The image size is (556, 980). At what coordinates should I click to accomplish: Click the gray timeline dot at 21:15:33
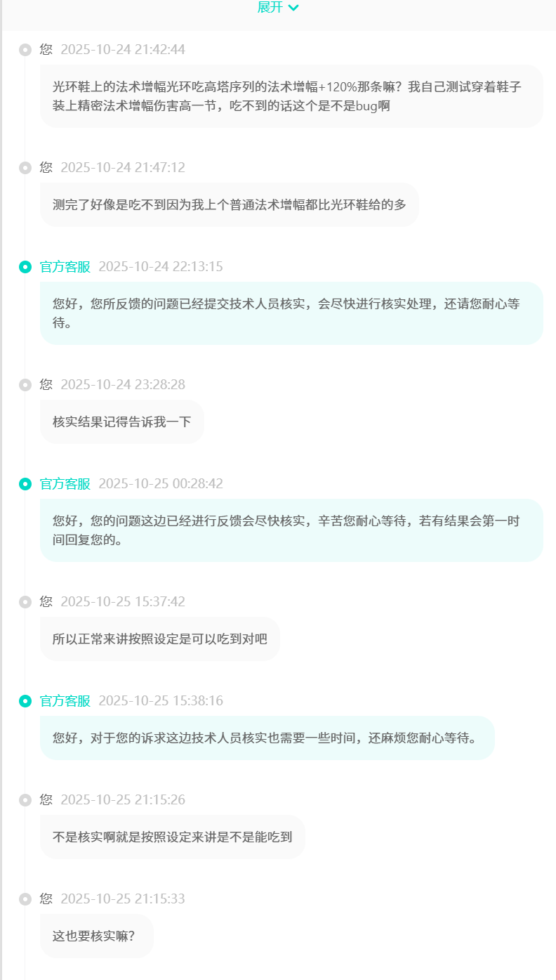pos(25,899)
